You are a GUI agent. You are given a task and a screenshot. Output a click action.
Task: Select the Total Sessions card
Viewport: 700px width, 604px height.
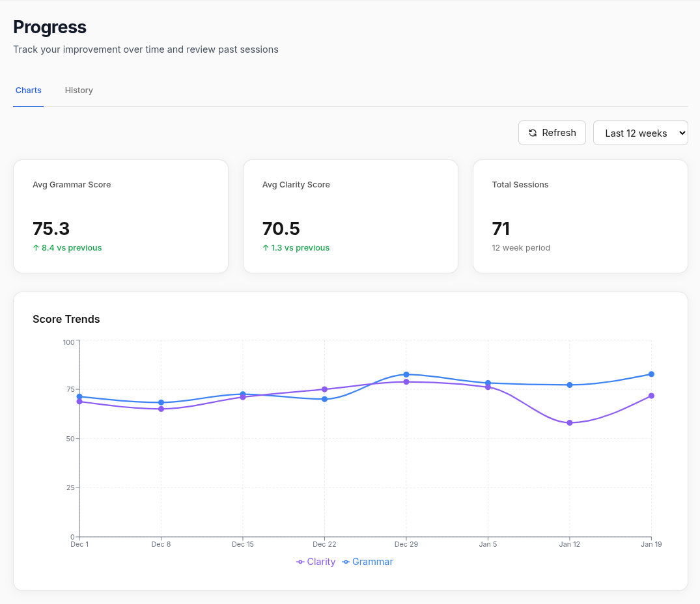pyautogui.click(x=580, y=216)
